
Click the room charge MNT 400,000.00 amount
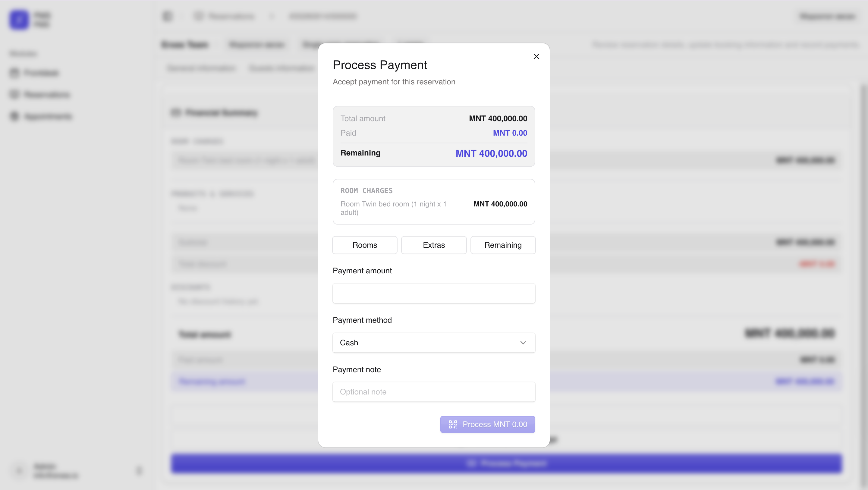point(500,204)
